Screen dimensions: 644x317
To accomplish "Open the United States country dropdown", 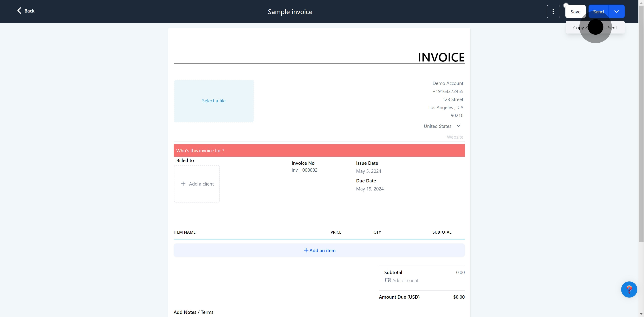I will tap(458, 126).
